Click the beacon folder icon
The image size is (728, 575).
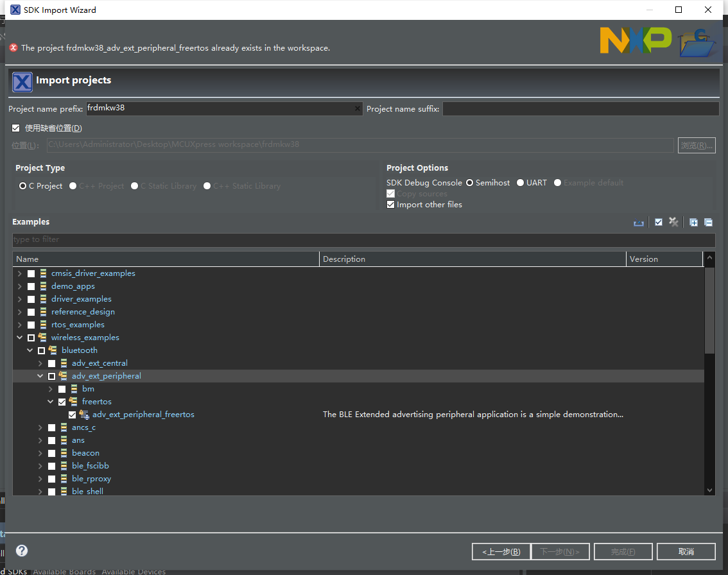(x=64, y=453)
